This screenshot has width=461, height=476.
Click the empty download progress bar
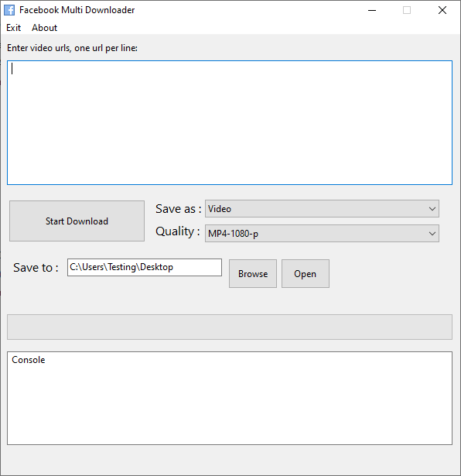coord(230,327)
